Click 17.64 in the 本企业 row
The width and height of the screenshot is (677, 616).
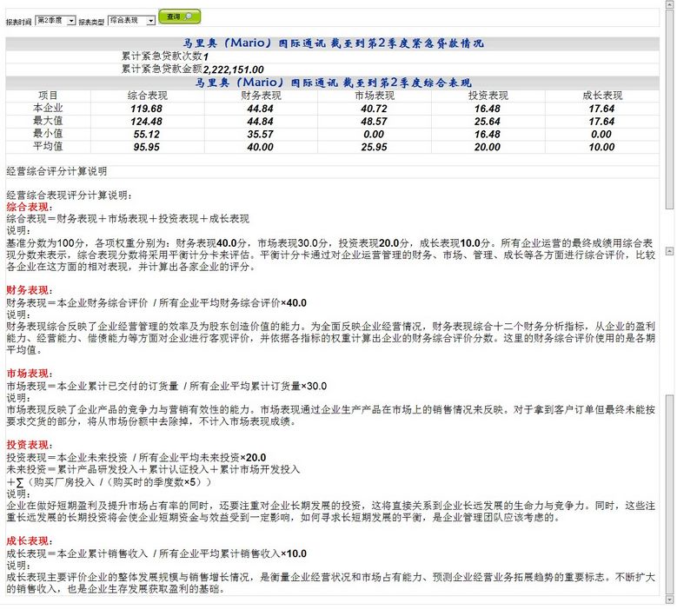pyautogui.click(x=601, y=109)
